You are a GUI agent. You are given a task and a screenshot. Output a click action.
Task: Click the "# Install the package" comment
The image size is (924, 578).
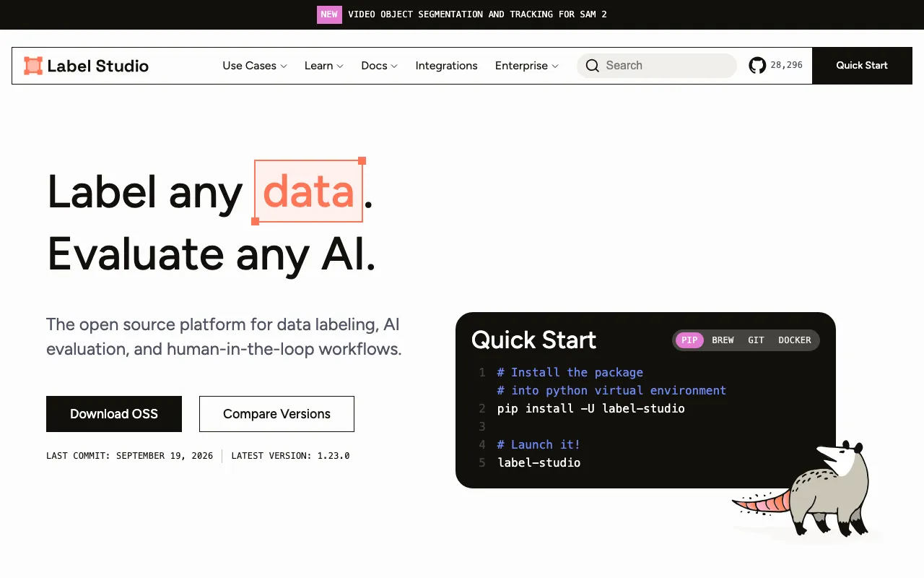570,372
